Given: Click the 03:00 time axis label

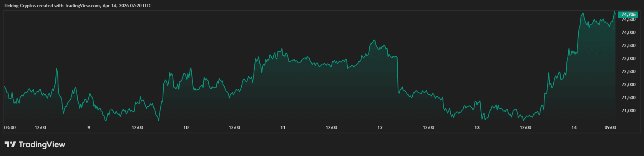Looking at the screenshot, I should point(10,128).
